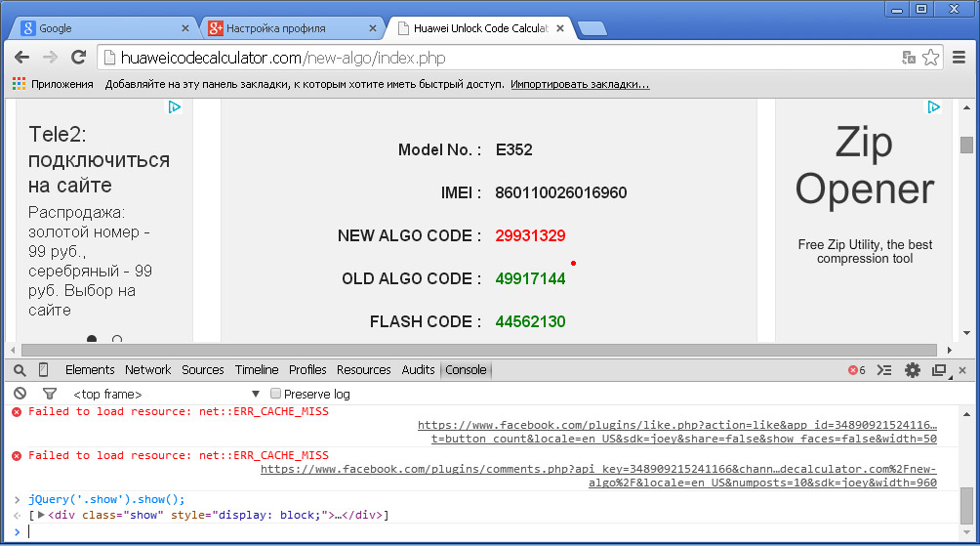Click the red error count indicator
The width and height of the screenshot is (980, 546).
[856, 370]
